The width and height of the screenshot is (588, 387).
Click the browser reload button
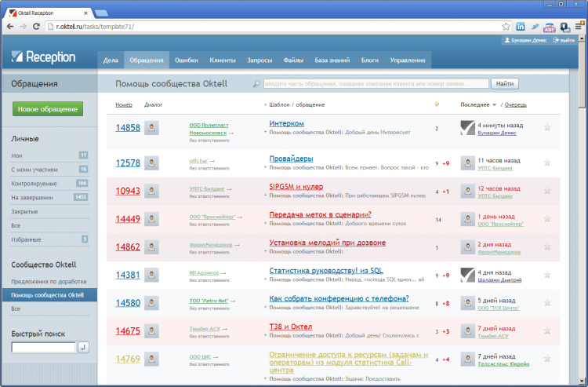coord(36,26)
